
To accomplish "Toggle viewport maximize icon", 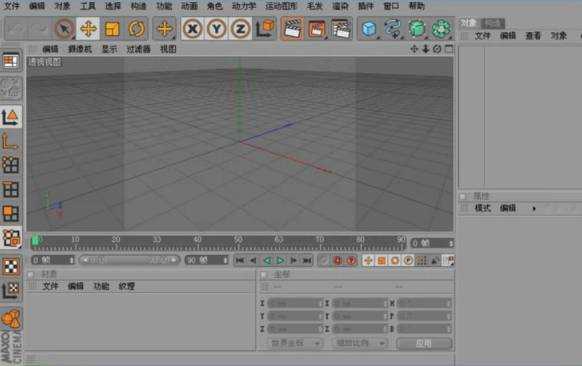I will [x=449, y=49].
